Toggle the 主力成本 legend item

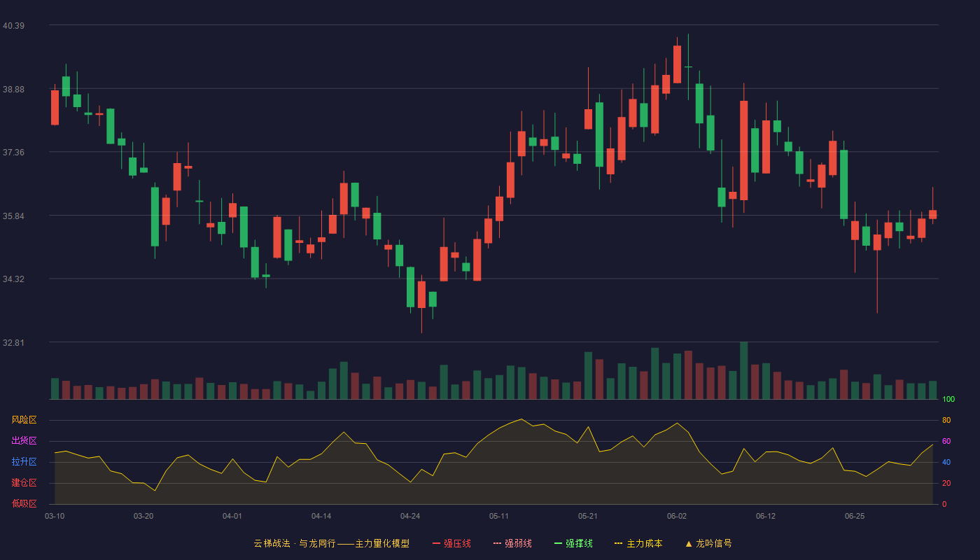[638, 543]
